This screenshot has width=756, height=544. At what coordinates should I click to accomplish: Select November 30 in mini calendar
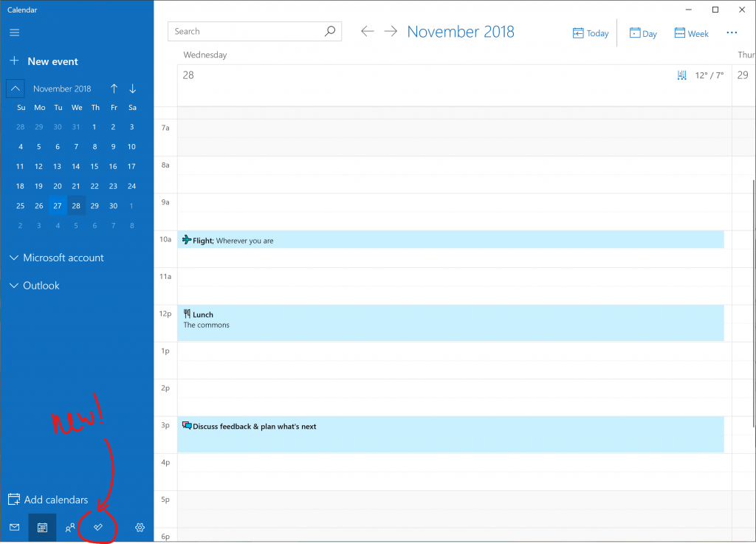[113, 206]
